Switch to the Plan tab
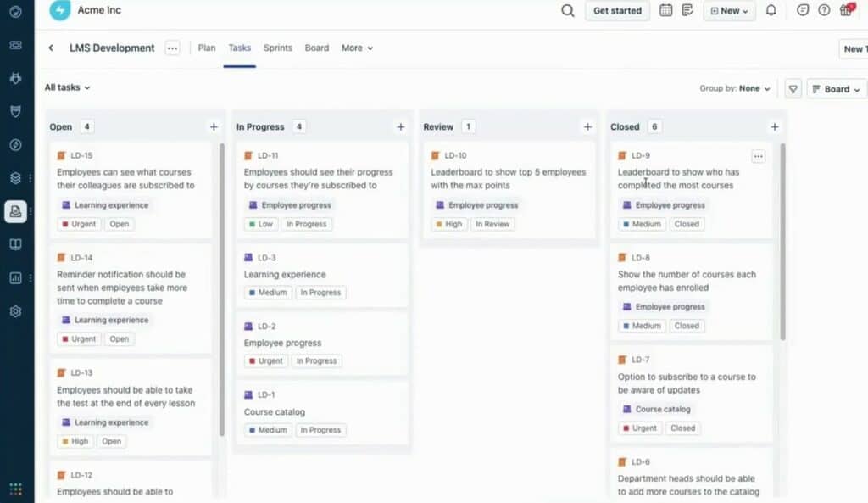This screenshot has height=503, width=868. coord(207,48)
